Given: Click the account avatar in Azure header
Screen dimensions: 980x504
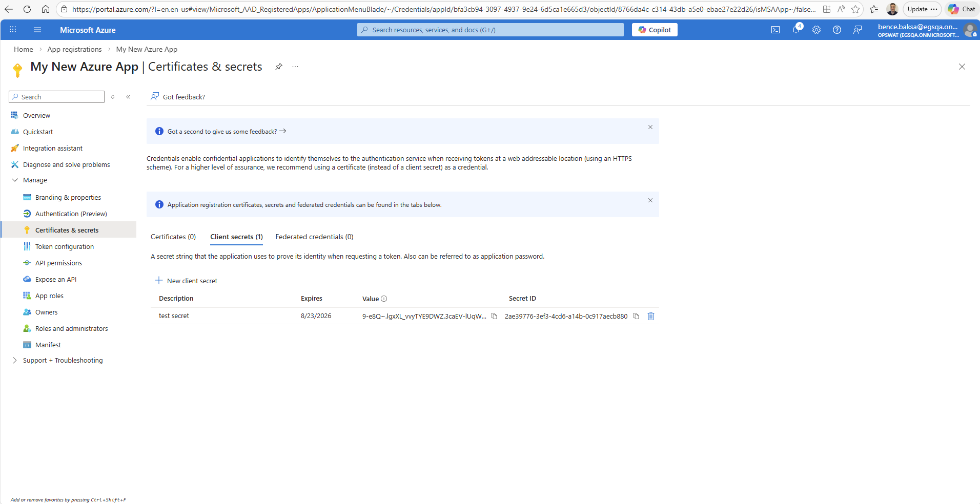Looking at the screenshot, I should coord(969,30).
